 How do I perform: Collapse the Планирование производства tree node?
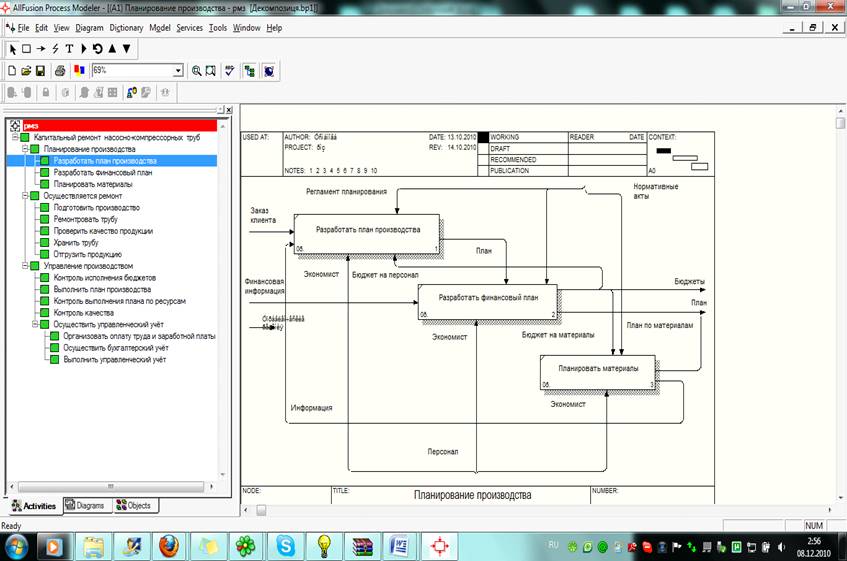tap(24, 149)
